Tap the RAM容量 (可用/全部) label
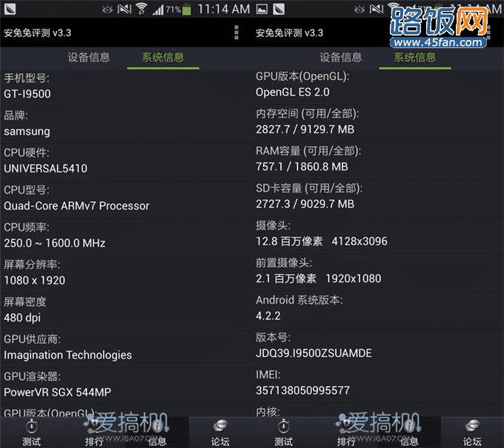The image size is (504, 448). [308, 151]
